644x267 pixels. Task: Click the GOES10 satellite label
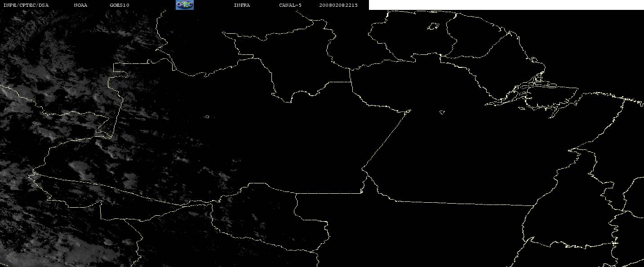click(120, 5)
